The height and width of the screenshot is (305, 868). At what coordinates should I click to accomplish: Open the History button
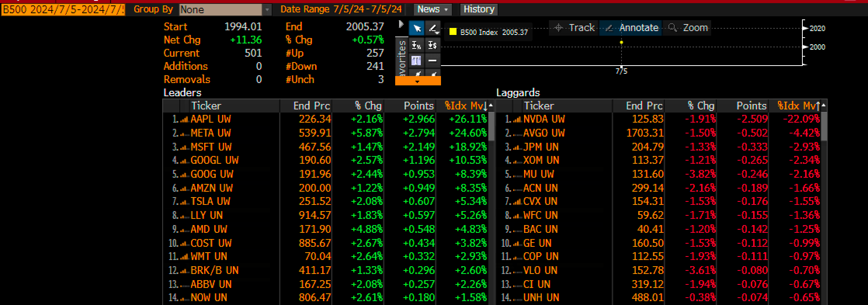coord(479,9)
